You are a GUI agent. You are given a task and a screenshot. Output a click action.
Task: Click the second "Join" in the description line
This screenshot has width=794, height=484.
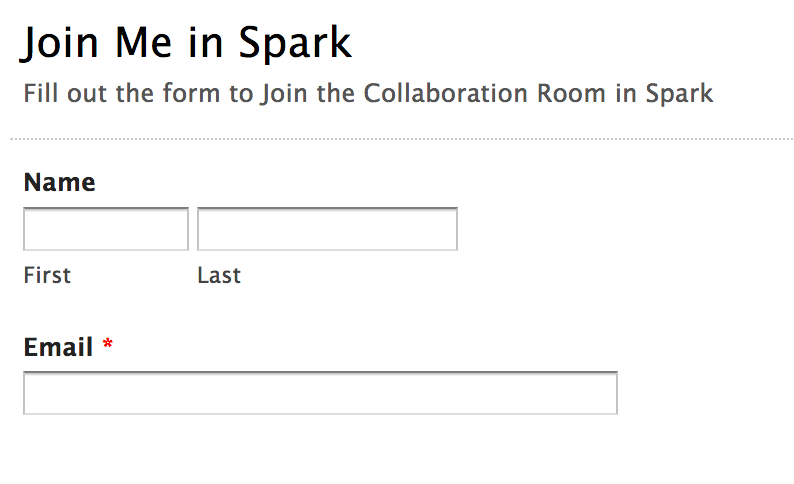[283, 94]
